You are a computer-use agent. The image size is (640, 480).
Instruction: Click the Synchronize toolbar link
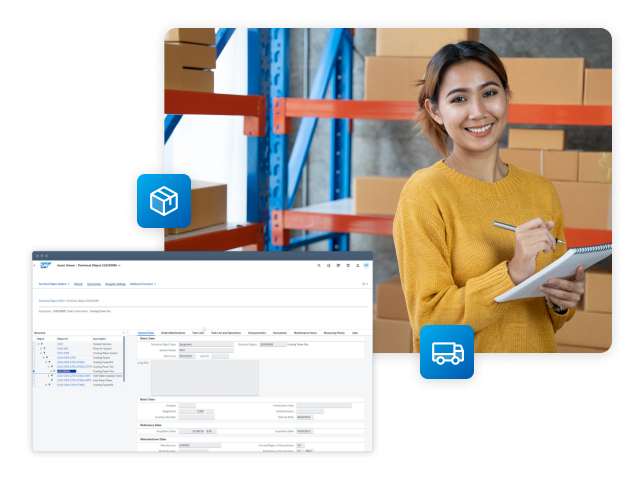pos(93,284)
